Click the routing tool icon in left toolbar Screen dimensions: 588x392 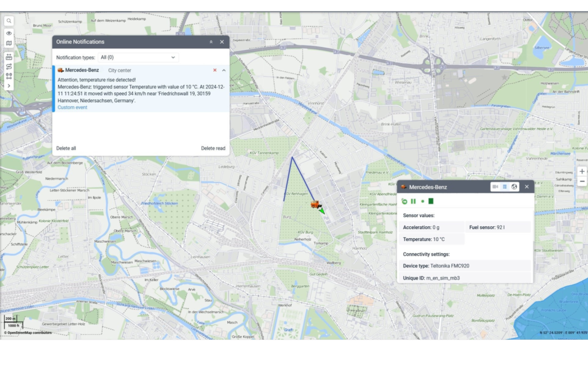[x=9, y=67]
